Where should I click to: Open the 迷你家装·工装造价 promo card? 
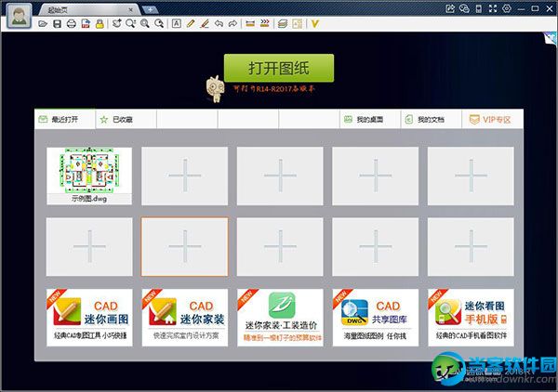pyautogui.click(x=280, y=318)
